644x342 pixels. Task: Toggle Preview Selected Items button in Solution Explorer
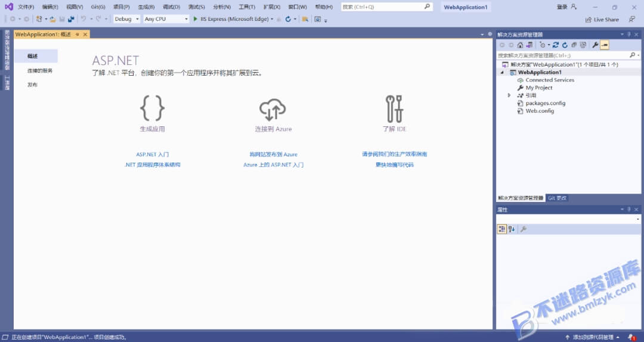pyautogui.click(x=605, y=45)
